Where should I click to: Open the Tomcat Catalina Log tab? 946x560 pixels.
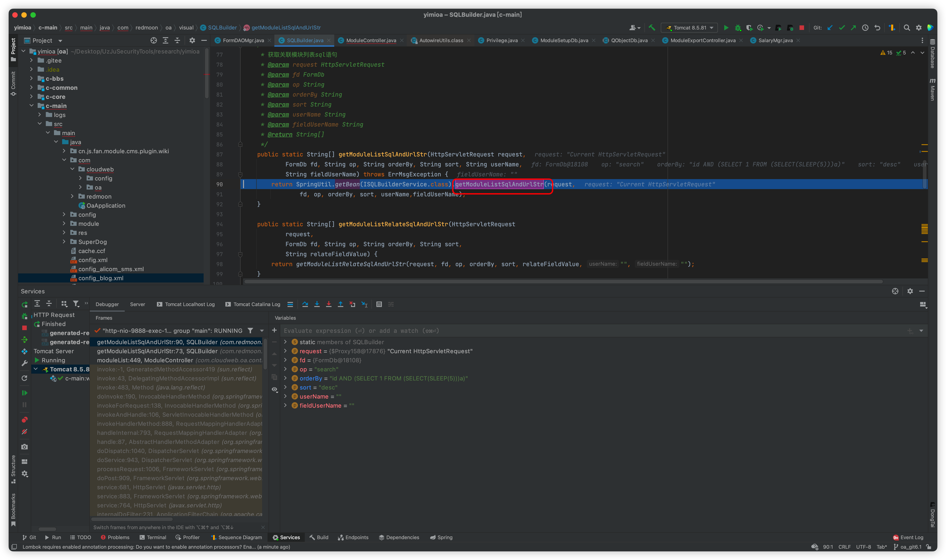tap(256, 304)
